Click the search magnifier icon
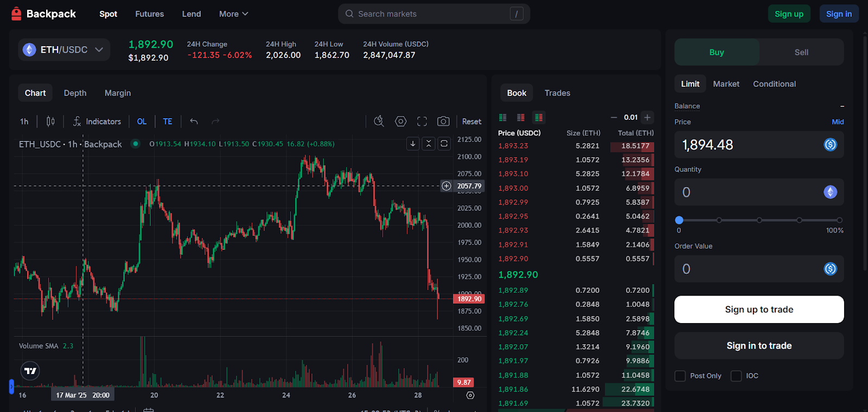 349,14
